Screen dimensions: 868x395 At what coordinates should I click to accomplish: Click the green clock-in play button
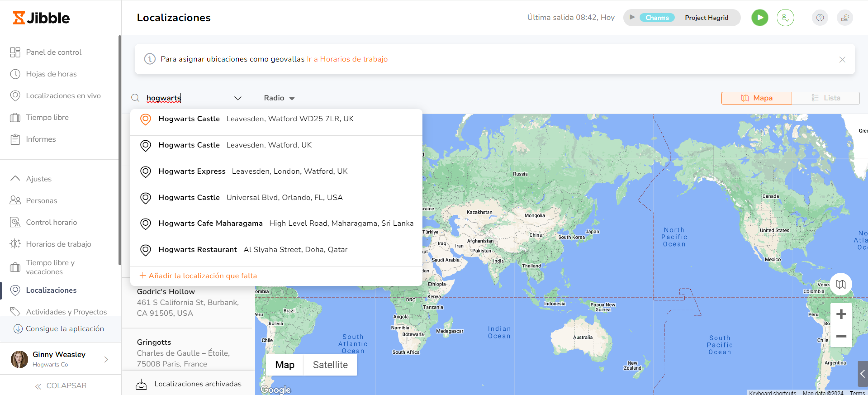[x=759, y=17]
